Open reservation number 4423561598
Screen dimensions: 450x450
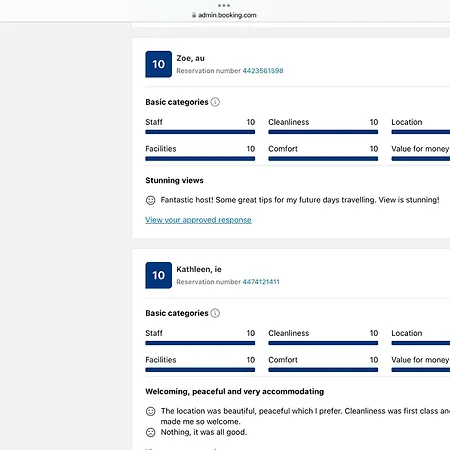(263, 71)
